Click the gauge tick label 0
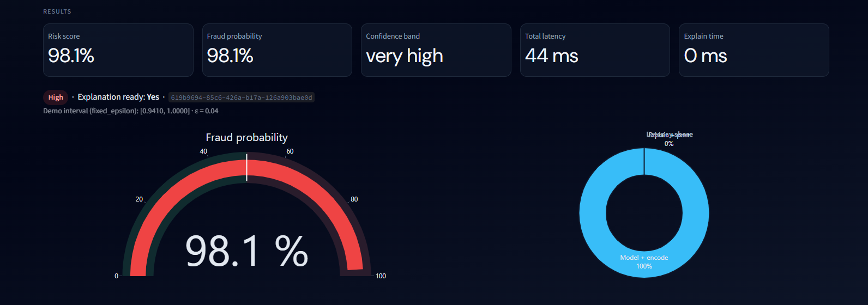The width and height of the screenshot is (868, 305). coord(116,276)
